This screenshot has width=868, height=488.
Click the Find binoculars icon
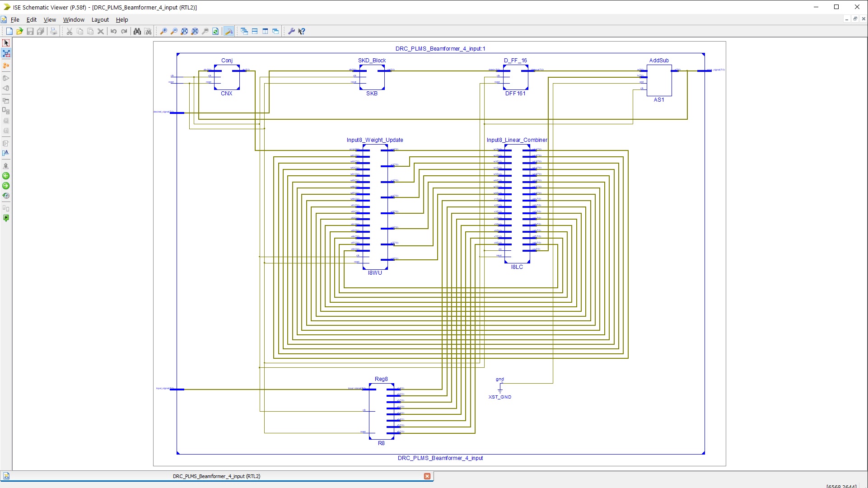(x=137, y=31)
